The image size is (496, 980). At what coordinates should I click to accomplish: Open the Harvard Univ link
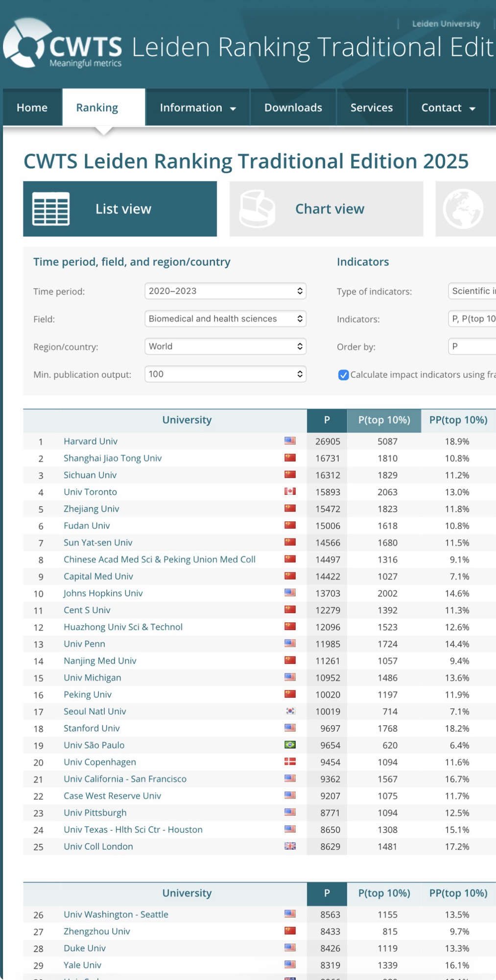pyautogui.click(x=91, y=441)
